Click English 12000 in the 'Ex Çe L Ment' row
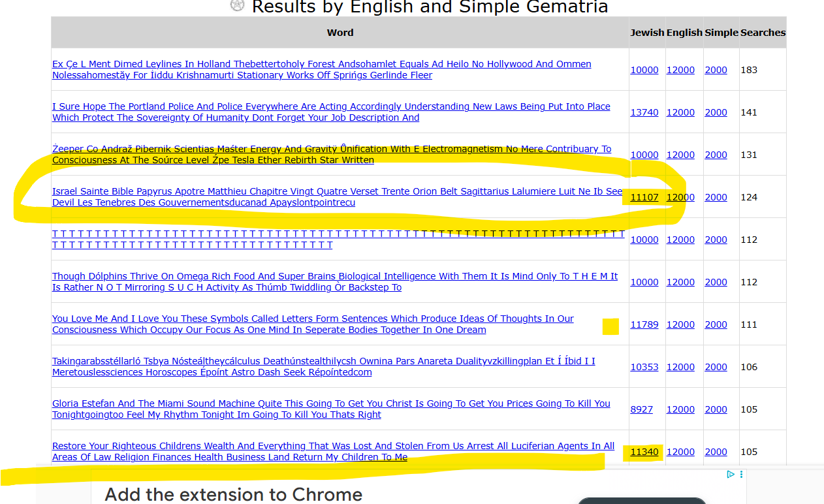 [680, 70]
